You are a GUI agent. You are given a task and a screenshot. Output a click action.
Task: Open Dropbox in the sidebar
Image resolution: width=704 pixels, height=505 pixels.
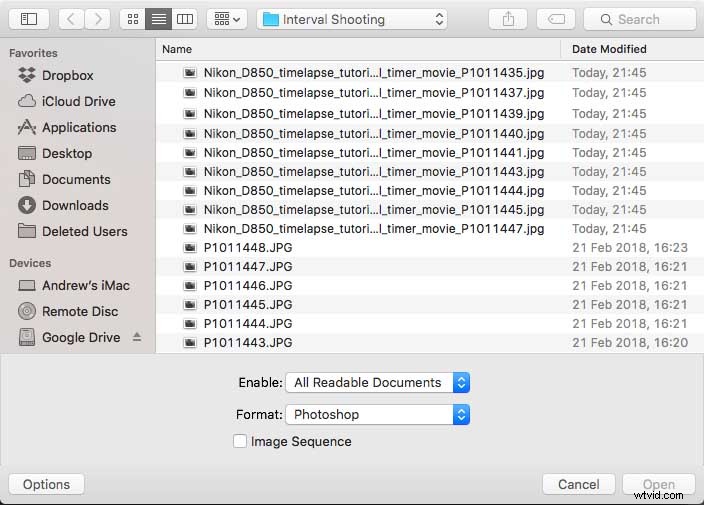(x=67, y=75)
